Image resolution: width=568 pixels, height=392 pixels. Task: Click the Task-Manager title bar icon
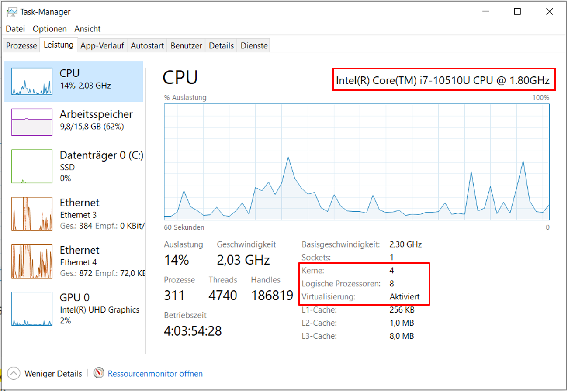click(12, 12)
